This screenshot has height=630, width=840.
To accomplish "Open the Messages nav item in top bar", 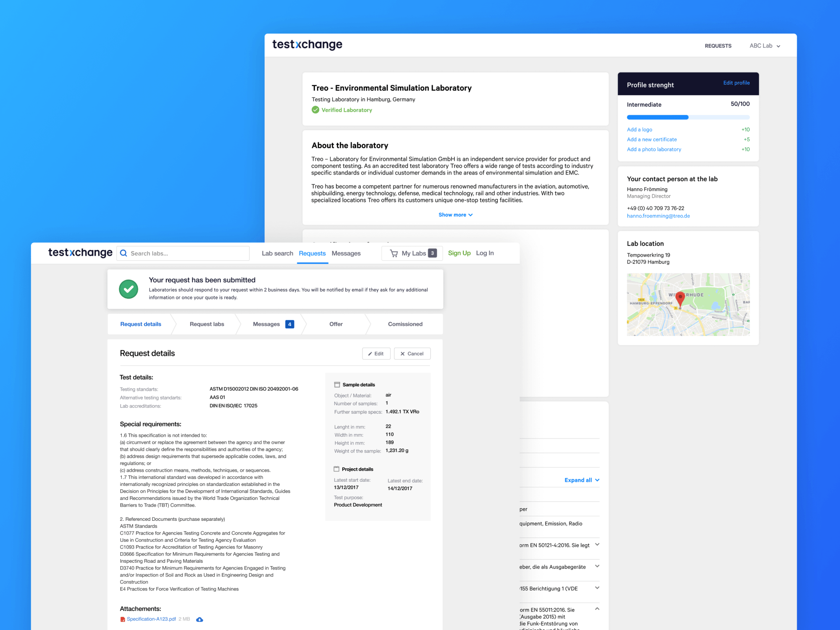I will [346, 253].
